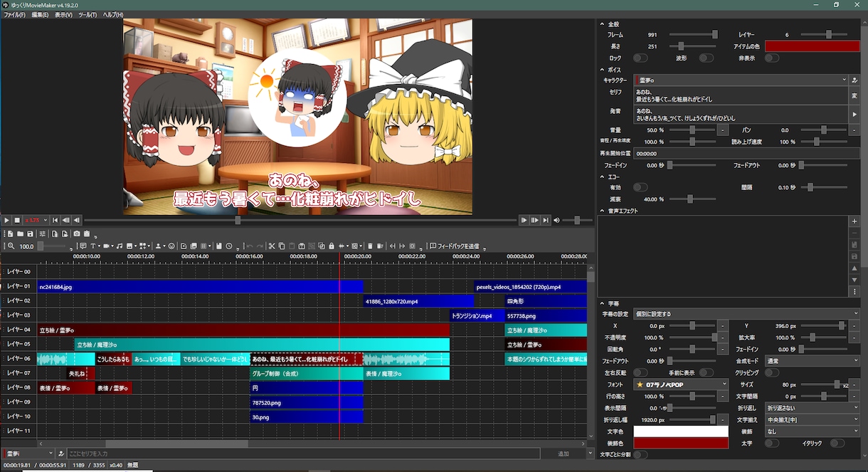Add a voice item with speech bubble icon

[83, 246]
